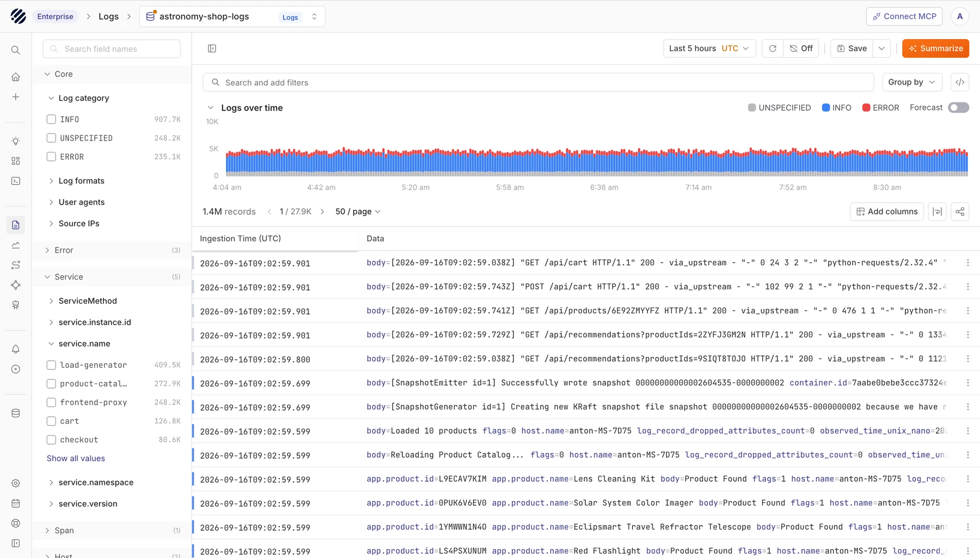Open the search icon in left sidebar
Viewport: 980px width, 558px height.
click(16, 50)
